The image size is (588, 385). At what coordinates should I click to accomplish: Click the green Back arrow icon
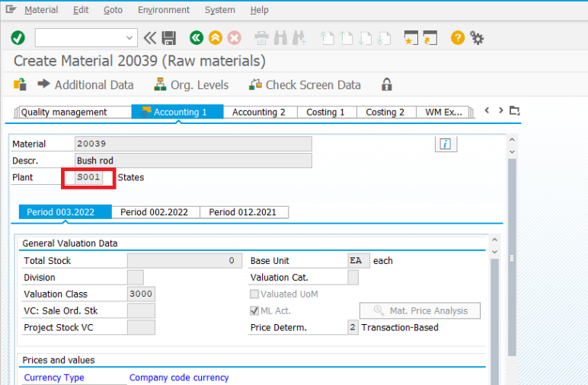[197, 37]
